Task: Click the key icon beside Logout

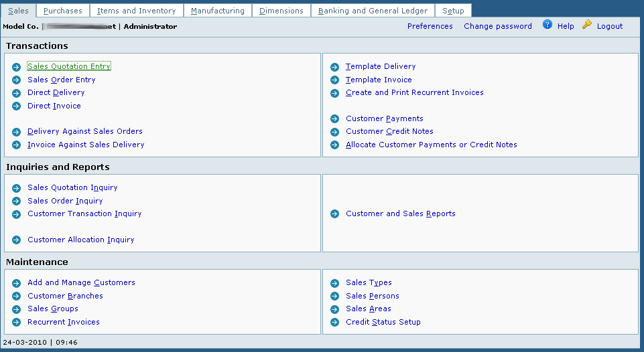Action: pyautogui.click(x=587, y=25)
